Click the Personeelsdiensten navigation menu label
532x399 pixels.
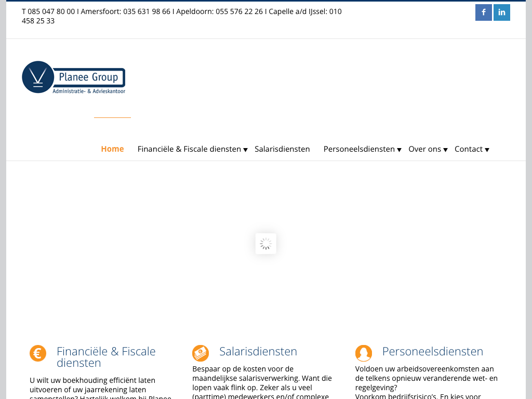point(359,149)
